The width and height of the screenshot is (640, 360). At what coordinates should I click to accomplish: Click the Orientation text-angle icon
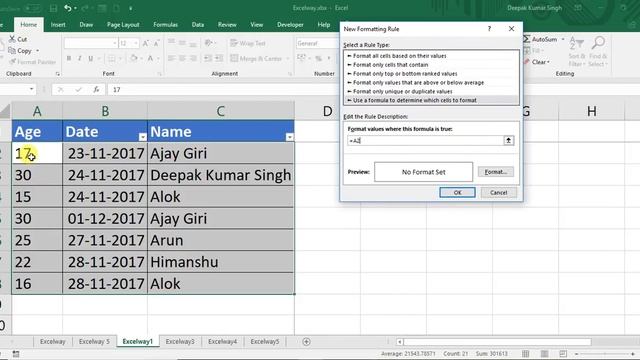[208, 43]
